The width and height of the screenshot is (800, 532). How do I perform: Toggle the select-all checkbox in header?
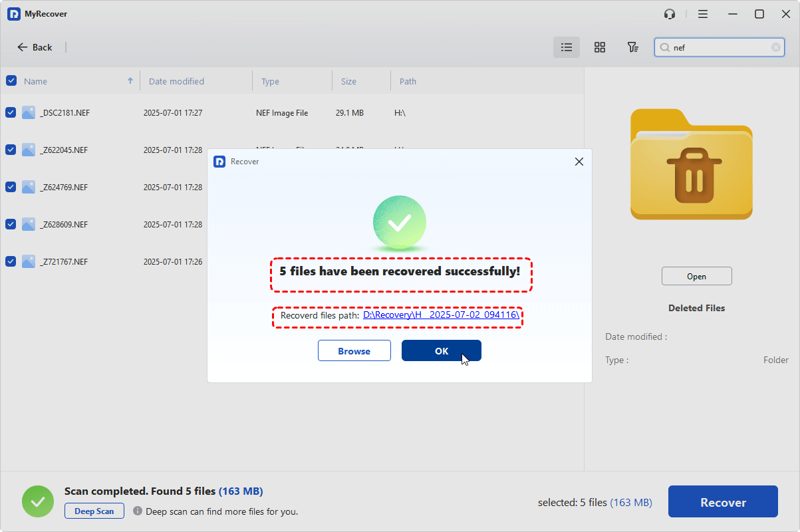point(11,80)
